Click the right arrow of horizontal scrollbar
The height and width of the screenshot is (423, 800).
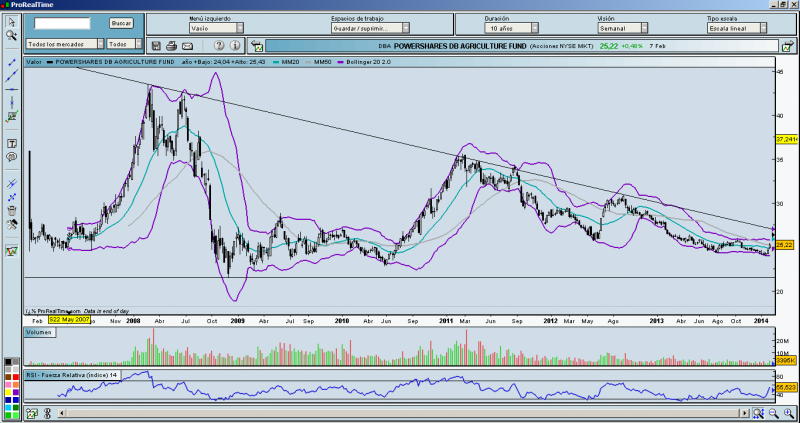click(x=745, y=413)
